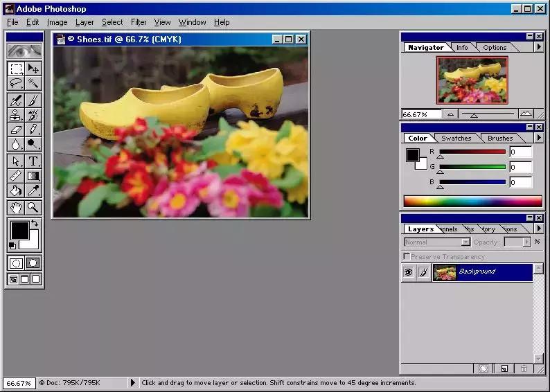This screenshot has width=550, height=392.
Task: Click the Navigator zoom in button
Action: pyautogui.click(x=526, y=114)
